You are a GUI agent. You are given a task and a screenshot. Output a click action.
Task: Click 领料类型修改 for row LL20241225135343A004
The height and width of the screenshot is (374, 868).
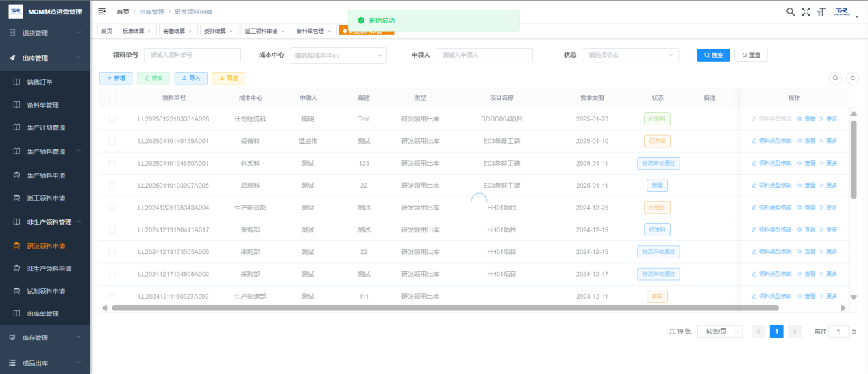pos(771,208)
